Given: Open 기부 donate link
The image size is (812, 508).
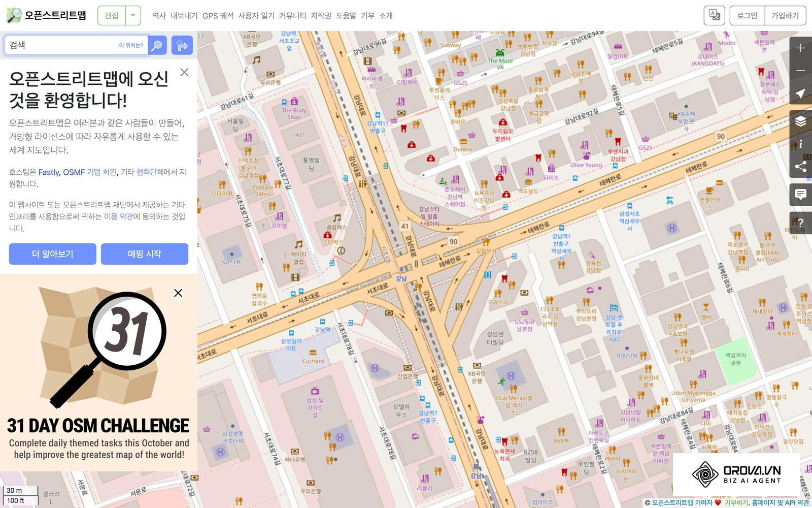Looking at the screenshot, I should [x=367, y=16].
